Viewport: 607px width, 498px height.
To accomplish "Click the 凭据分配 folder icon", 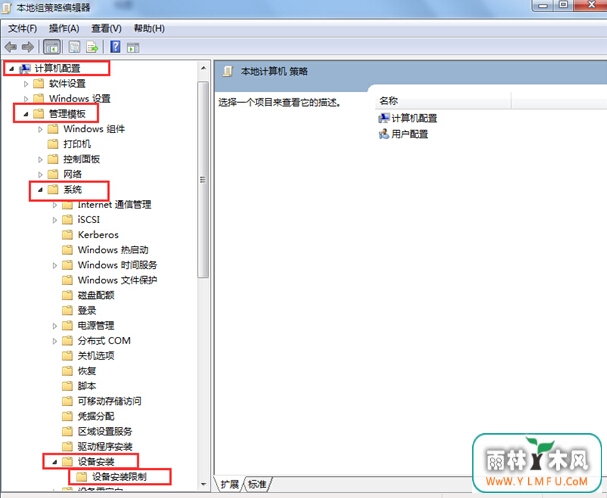I will 67,416.
